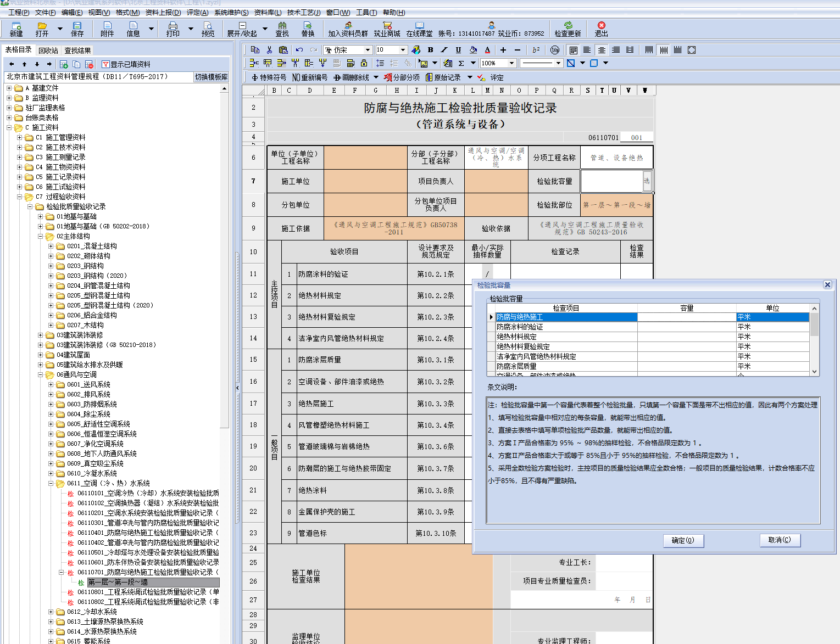Image resolution: width=840 pixels, height=644 pixels.
Task: Click the 切换模板库 button
Action: 212,77
